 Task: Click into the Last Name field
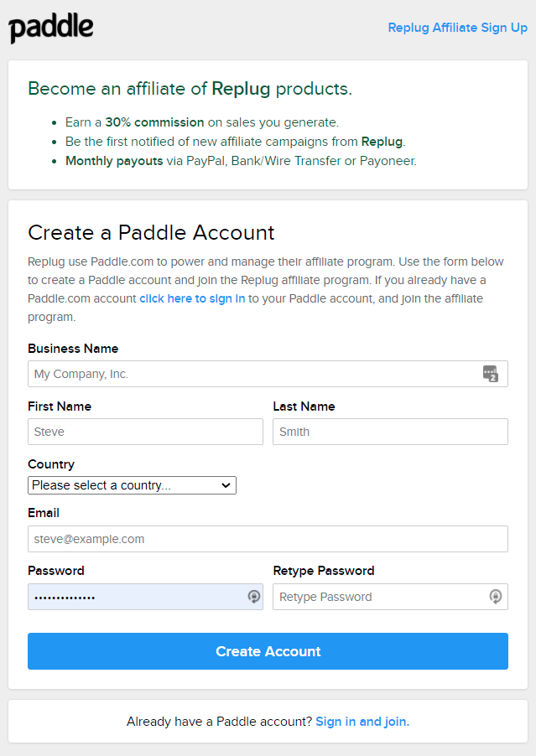coord(390,432)
